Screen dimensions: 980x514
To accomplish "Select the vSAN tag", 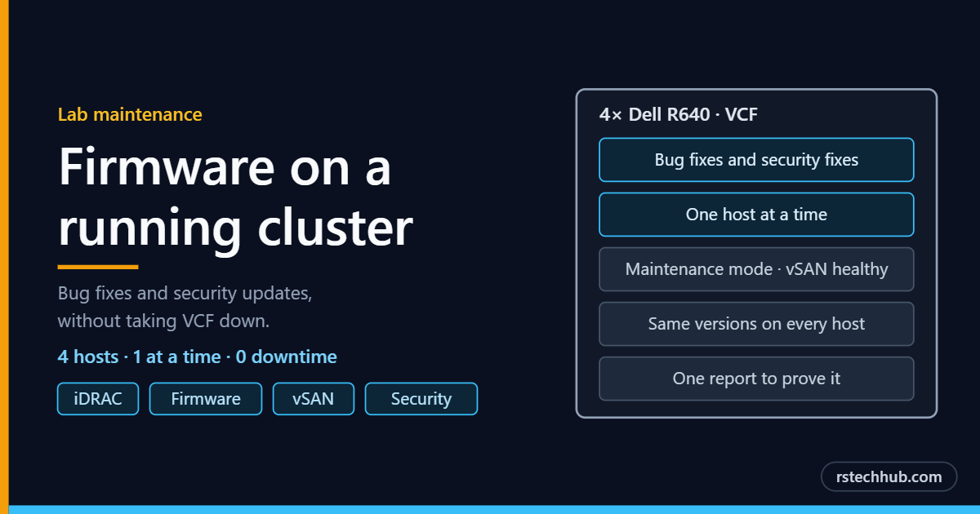I will 314,399.
